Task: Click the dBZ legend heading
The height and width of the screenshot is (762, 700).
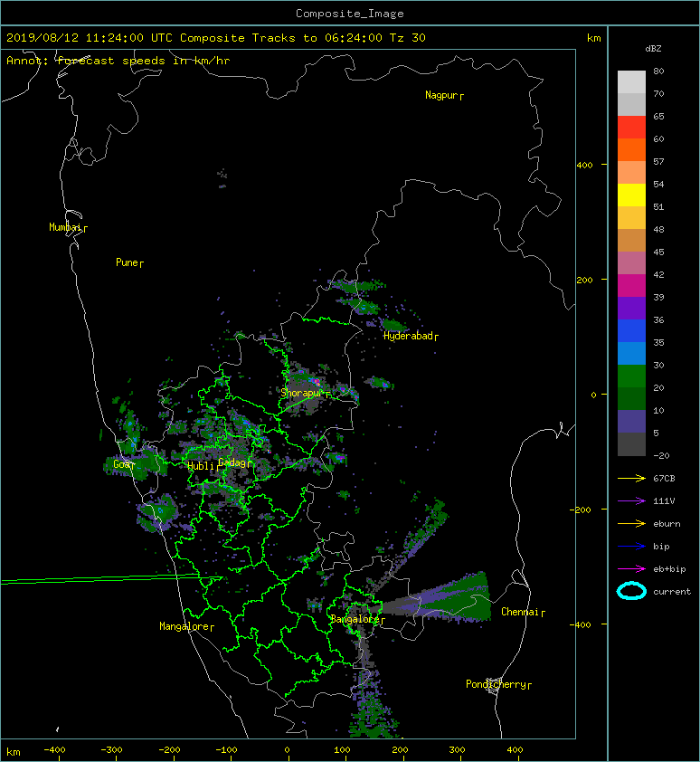Action: point(653,49)
